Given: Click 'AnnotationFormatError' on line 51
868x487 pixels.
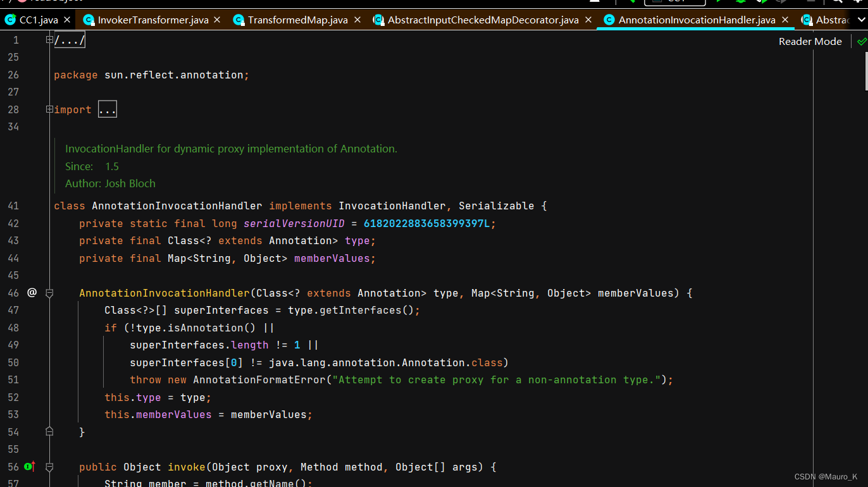Looking at the screenshot, I should pyautogui.click(x=259, y=380).
